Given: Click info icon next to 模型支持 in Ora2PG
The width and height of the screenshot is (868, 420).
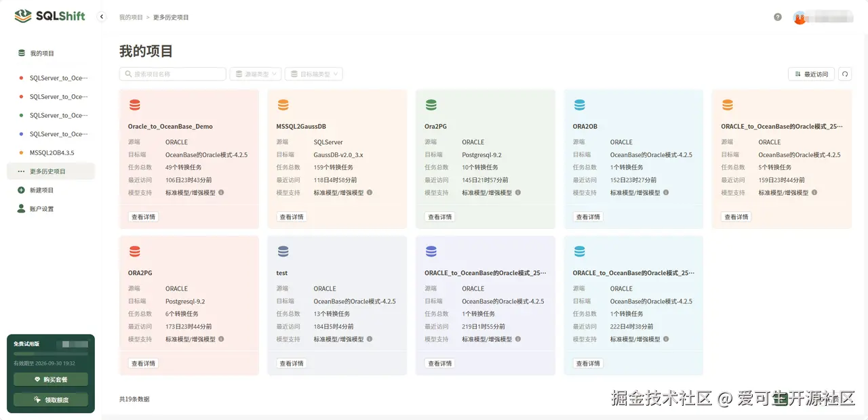Looking at the screenshot, I should pyautogui.click(x=518, y=192).
